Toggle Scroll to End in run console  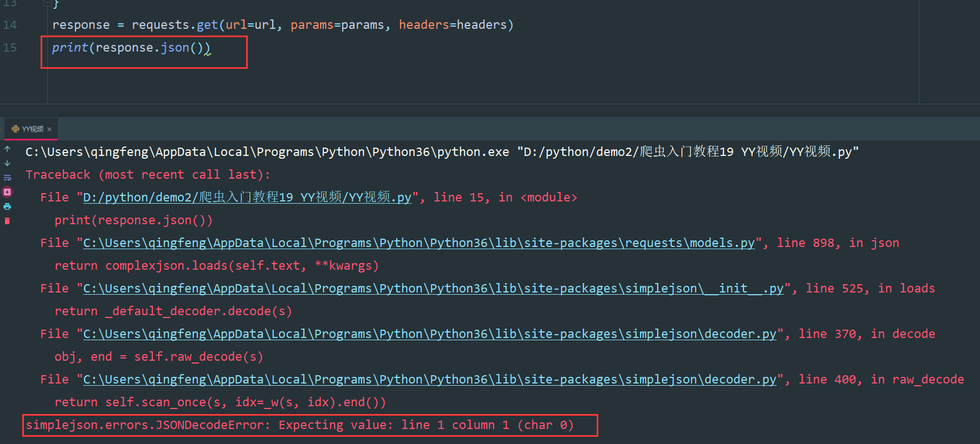7,192
